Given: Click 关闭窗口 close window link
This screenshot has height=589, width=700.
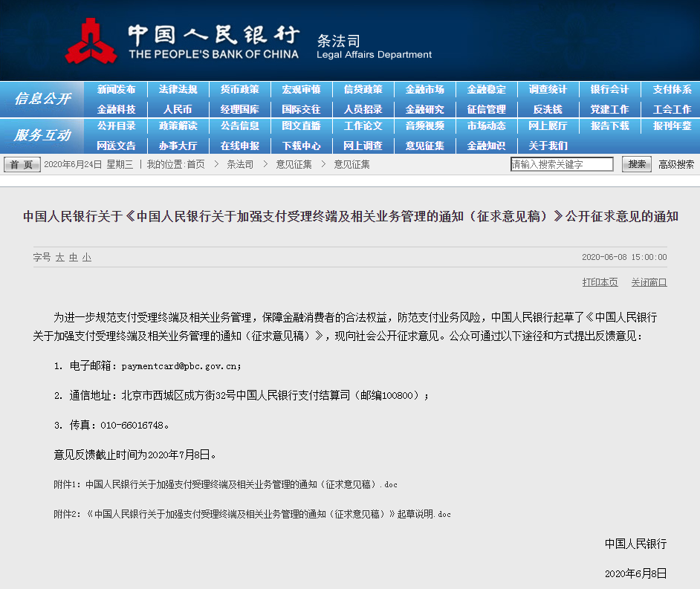Looking at the screenshot, I should pyautogui.click(x=649, y=282).
